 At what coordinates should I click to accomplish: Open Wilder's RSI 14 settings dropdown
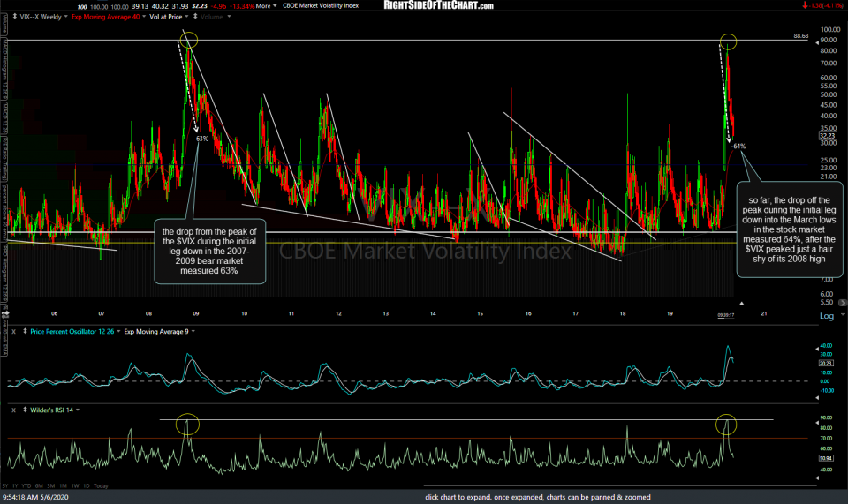point(78,410)
